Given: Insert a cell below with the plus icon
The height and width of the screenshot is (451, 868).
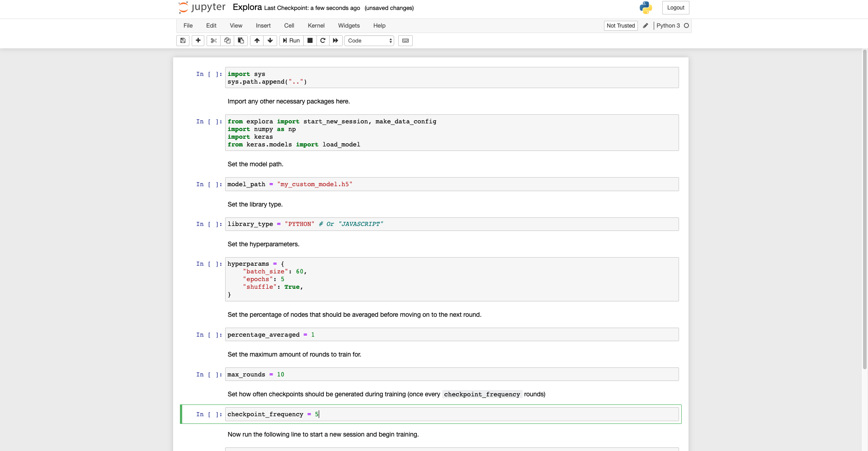Looking at the screenshot, I should click(x=198, y=41).
